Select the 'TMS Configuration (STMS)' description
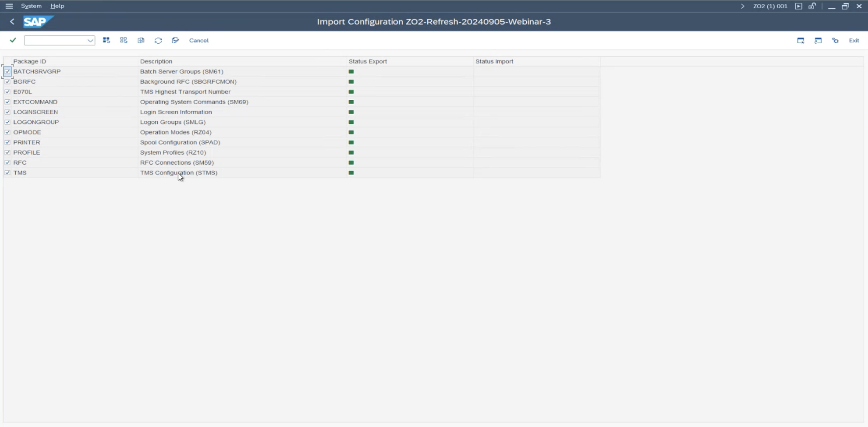Viewport: 868px width, 427px height. 179,172
